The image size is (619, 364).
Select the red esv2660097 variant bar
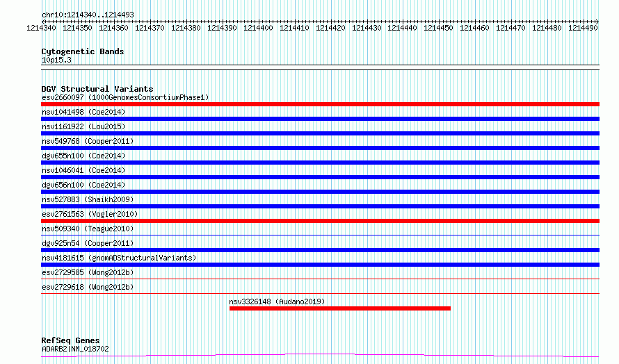(x=320, y=104)
